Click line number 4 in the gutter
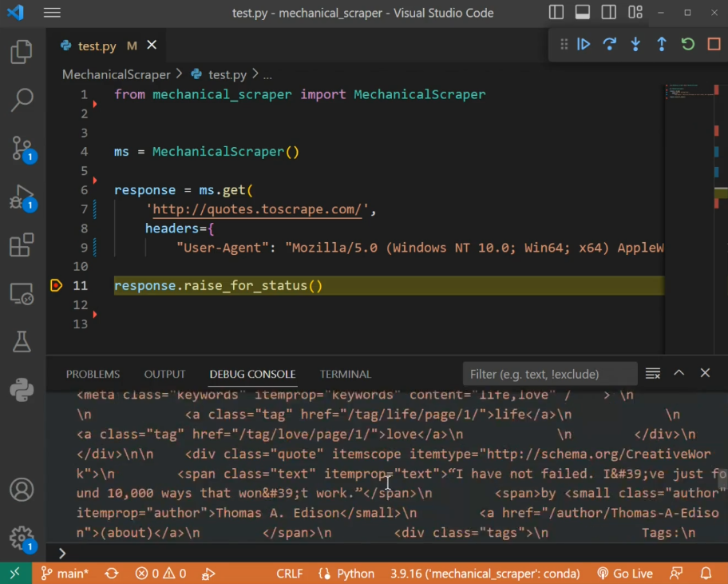Viewport: 728px width, 584px height. tap(84, 152)
